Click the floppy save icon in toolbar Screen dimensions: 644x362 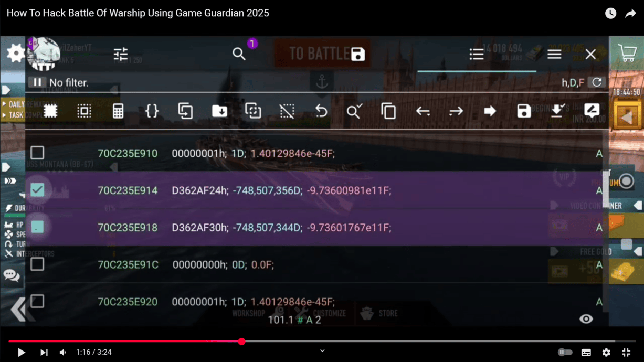pyautogui.click(x=524, y=111)
